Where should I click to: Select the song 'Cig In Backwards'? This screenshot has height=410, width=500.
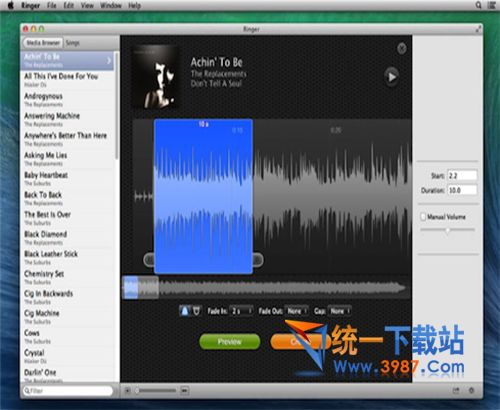point(67,297)
